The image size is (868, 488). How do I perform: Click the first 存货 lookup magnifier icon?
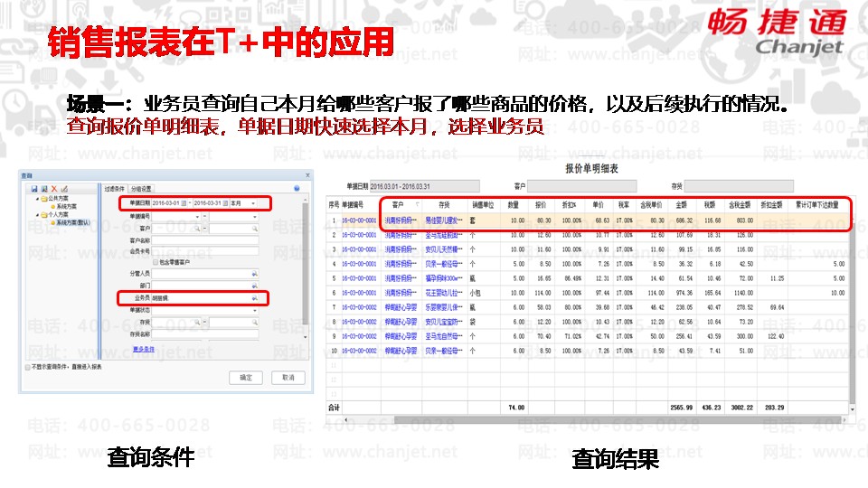pos(196,322)
